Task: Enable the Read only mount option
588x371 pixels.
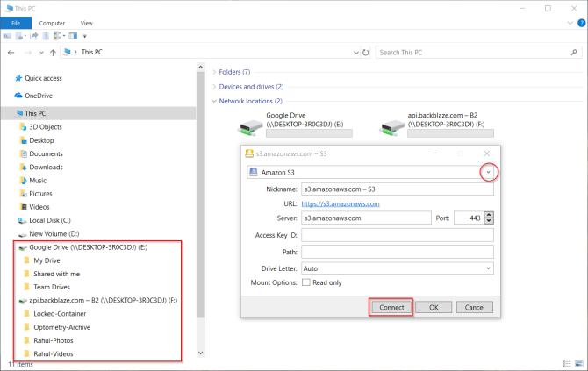Action: [306, 282]
